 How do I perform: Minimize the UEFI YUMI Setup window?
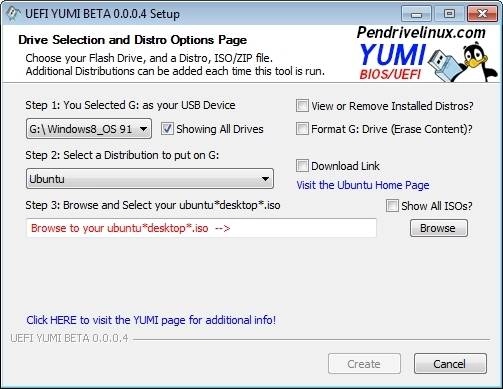tap(416, 14)
